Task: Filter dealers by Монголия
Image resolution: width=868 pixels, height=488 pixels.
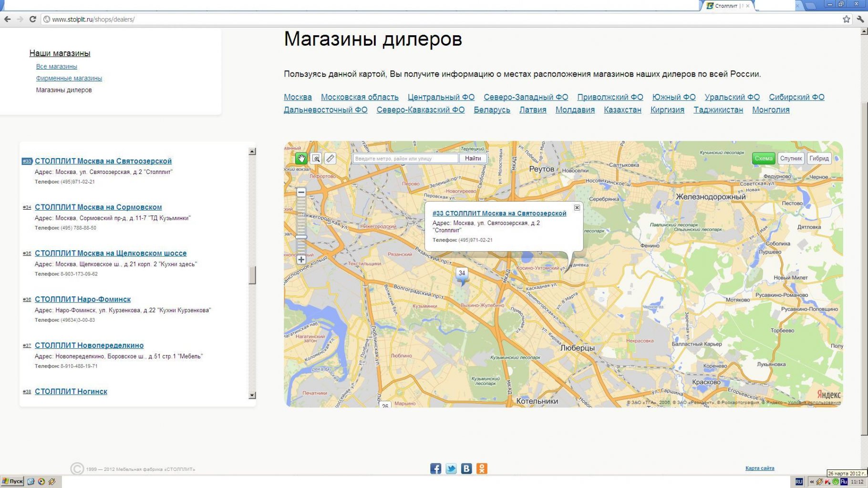Action: [771, 110]
